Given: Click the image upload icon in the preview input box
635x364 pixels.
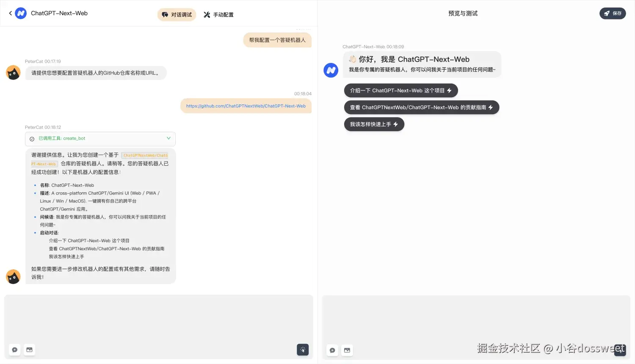Looking at the screenshot, I should [x=347, y=350].
